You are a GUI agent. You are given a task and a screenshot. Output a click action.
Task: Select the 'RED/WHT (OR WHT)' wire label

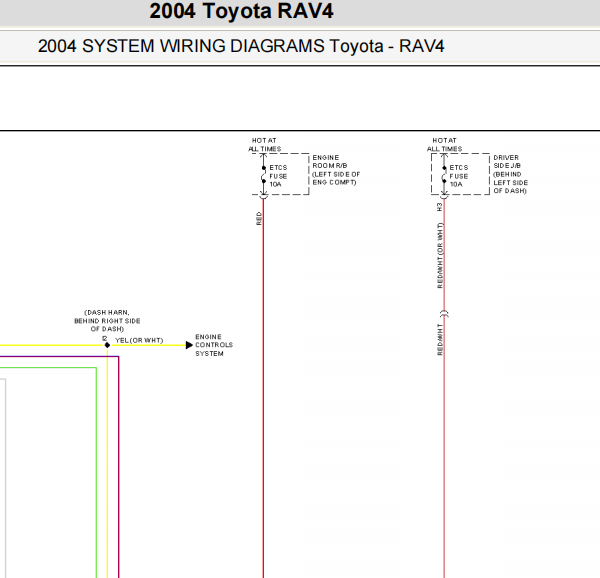[x=440, y=255]
